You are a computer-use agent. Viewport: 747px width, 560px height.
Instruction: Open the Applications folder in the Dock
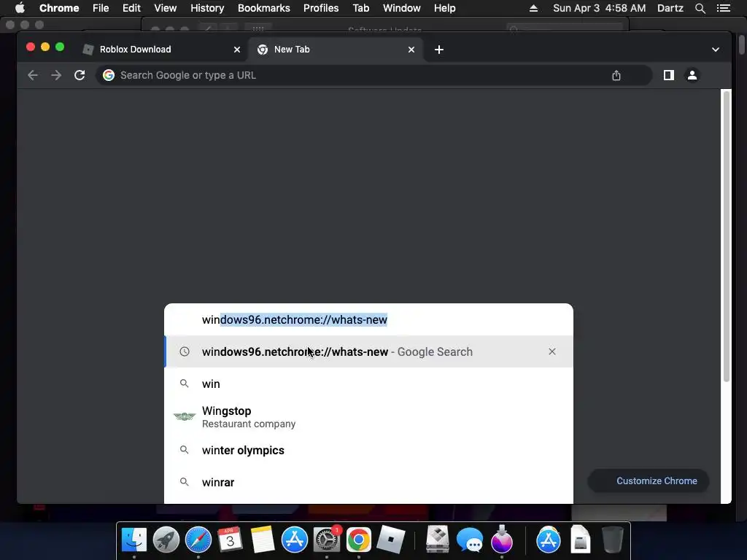coord(549,540)
